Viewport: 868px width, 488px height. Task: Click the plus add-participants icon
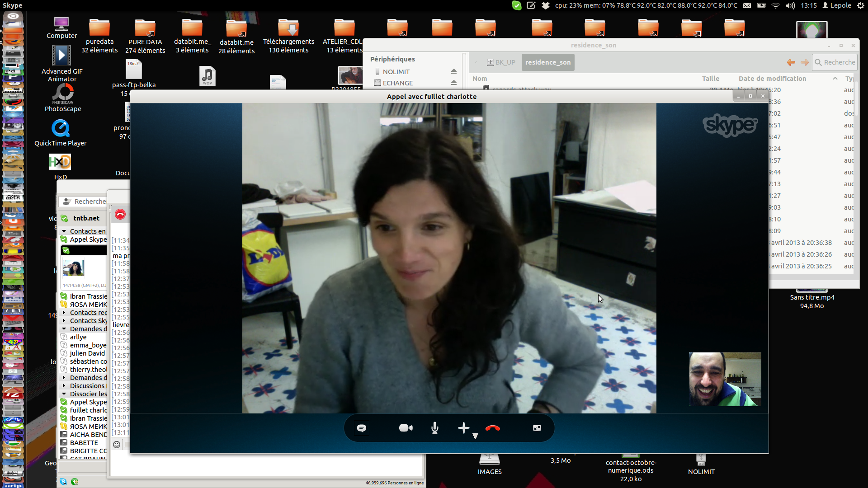pos(463,428)
